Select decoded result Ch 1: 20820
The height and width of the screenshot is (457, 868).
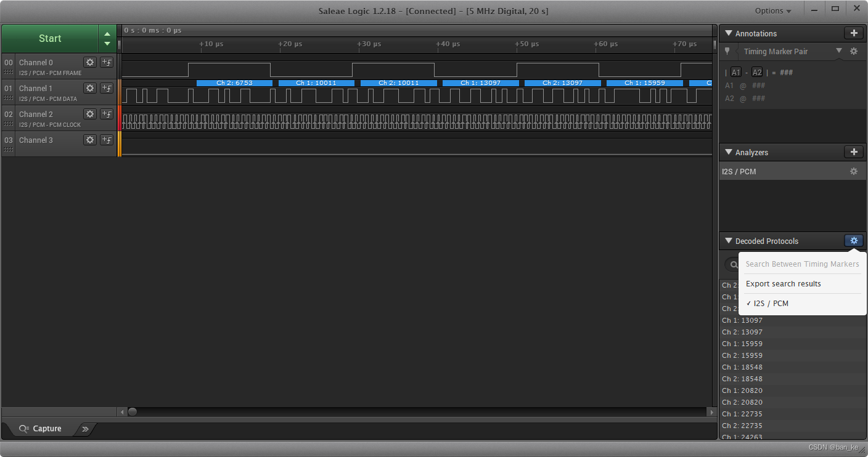pyautogui.click(x=792, y=390)
